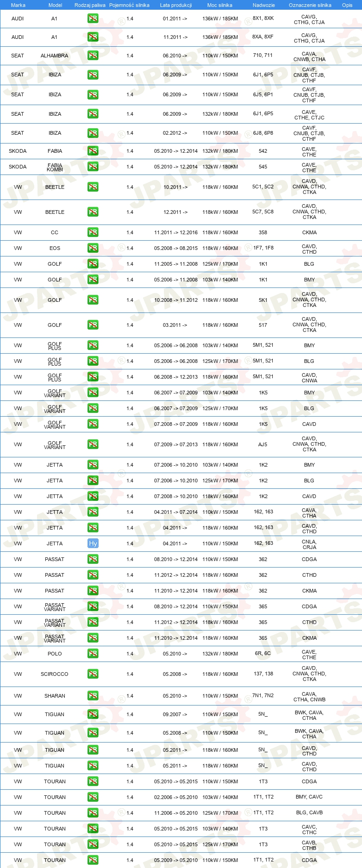
Task: Select the 'ALHAMBRA' model cell
Action: click(x=55, y=56)
